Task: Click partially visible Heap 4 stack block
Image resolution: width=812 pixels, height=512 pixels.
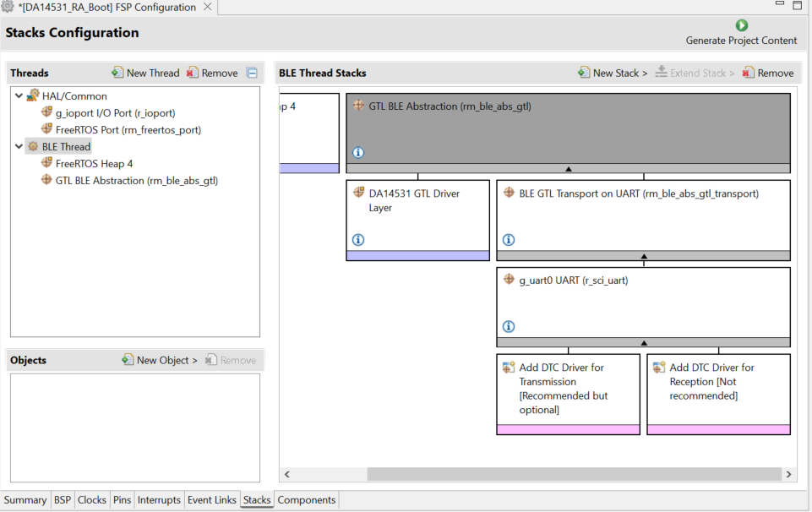Action: (309, 133)
